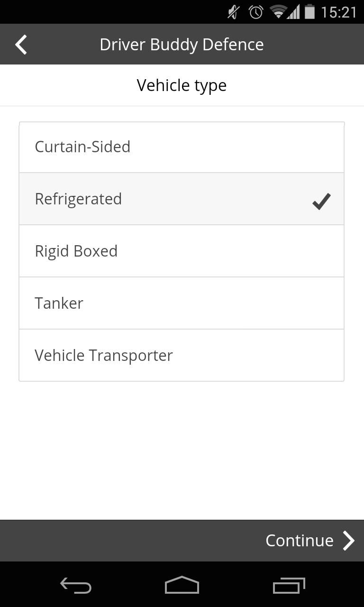Open the recent apps view
The image size is (364, 607).
(x=289, y=585)
